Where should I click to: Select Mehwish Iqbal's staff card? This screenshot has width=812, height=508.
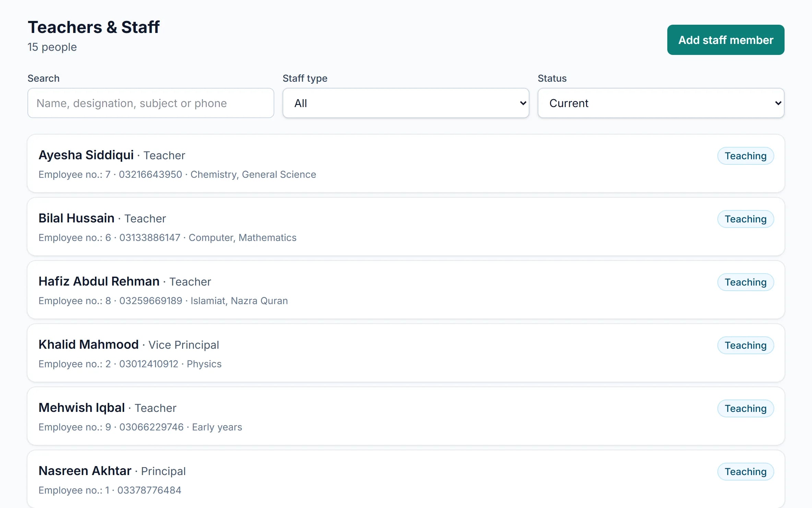coord(406,416)
